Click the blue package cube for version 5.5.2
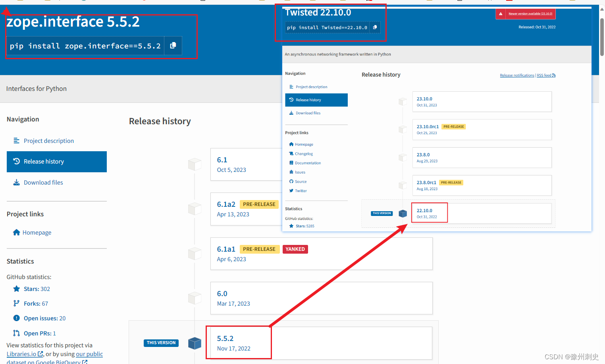 tap(195, 343)
